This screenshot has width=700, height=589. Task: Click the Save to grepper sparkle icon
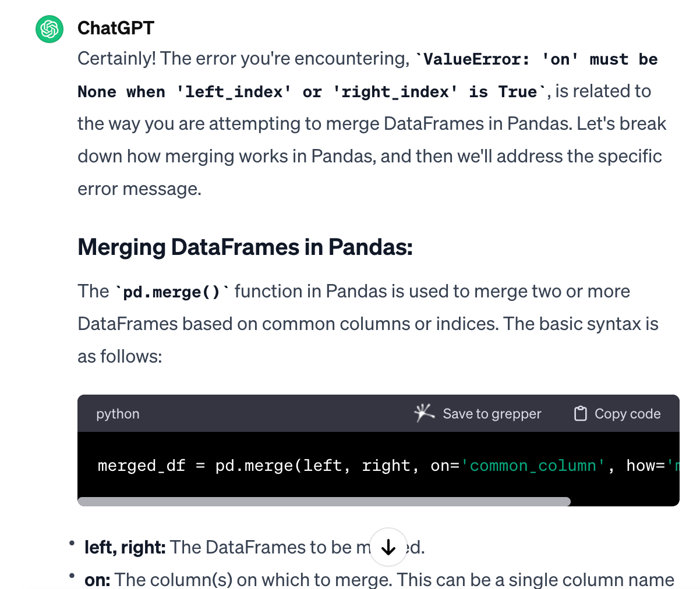(424, 413)
